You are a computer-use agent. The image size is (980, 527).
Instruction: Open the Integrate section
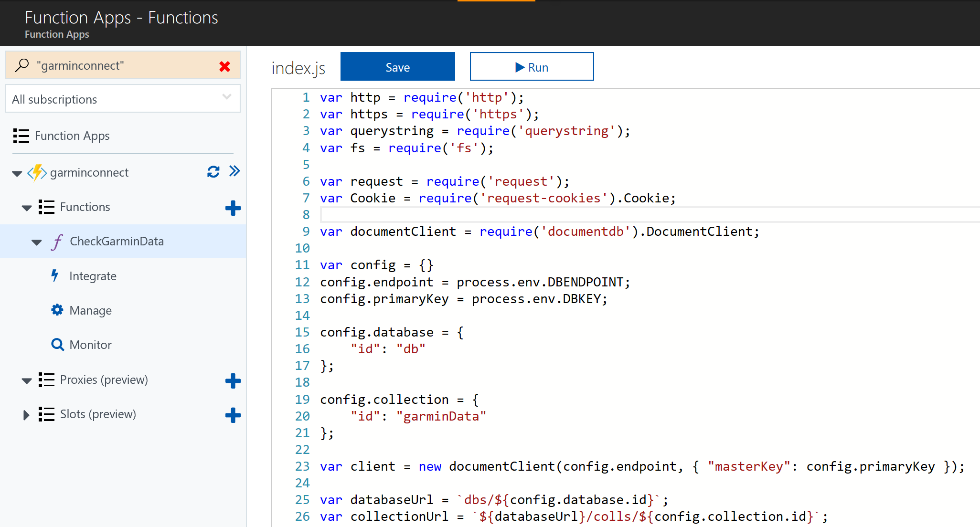(93, 276)
